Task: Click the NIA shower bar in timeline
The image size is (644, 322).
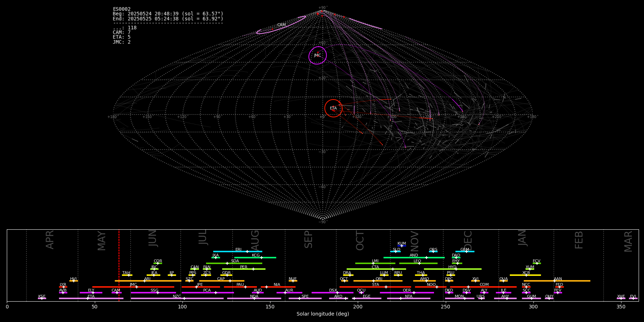Action: (x=278, y=287)
